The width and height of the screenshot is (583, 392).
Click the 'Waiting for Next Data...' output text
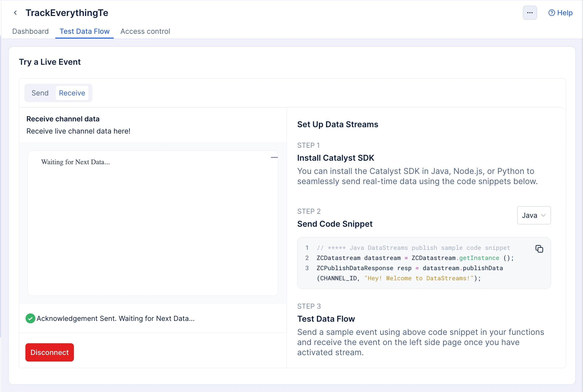pyautogui.click(x=75, y=162)
